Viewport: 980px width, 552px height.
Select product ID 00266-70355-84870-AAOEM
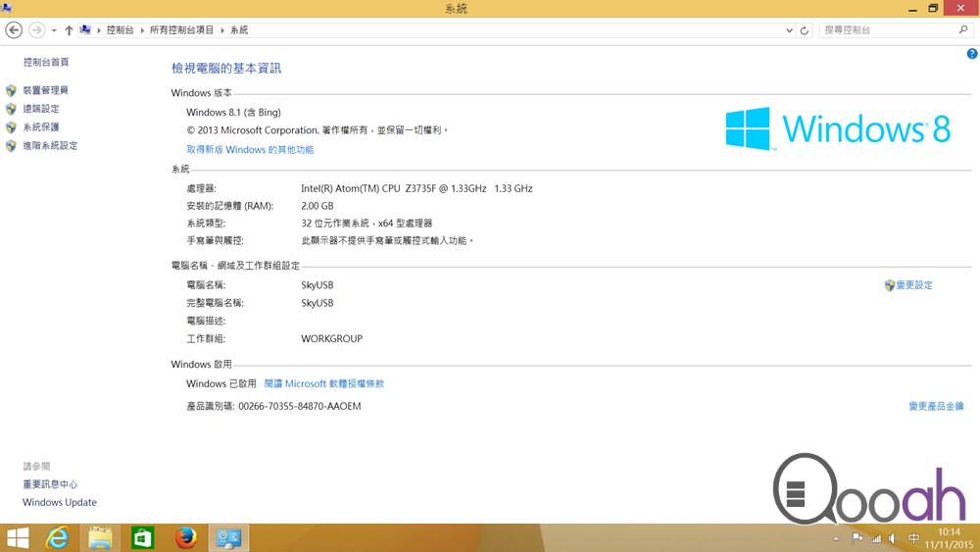(x=299, y=406)
